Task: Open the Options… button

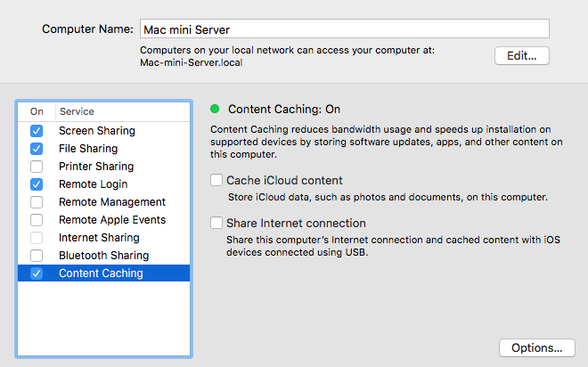Action: click(x=537, y=348)
